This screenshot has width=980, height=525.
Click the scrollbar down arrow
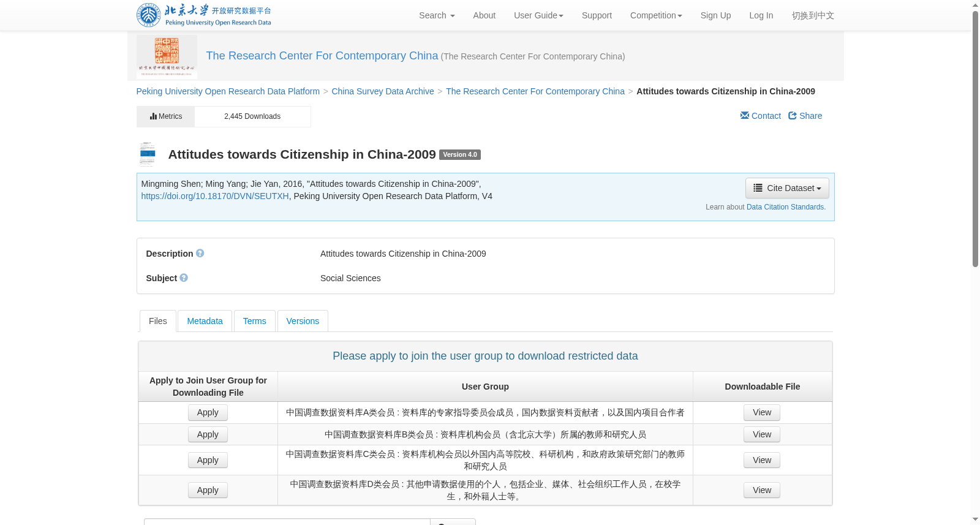(975, 519)
